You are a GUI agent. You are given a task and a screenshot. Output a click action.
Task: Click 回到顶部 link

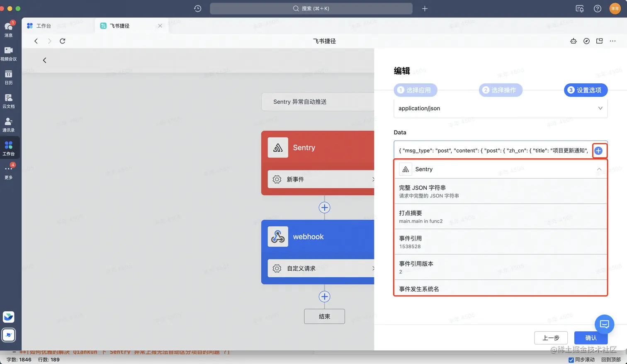tap(611, 360)
